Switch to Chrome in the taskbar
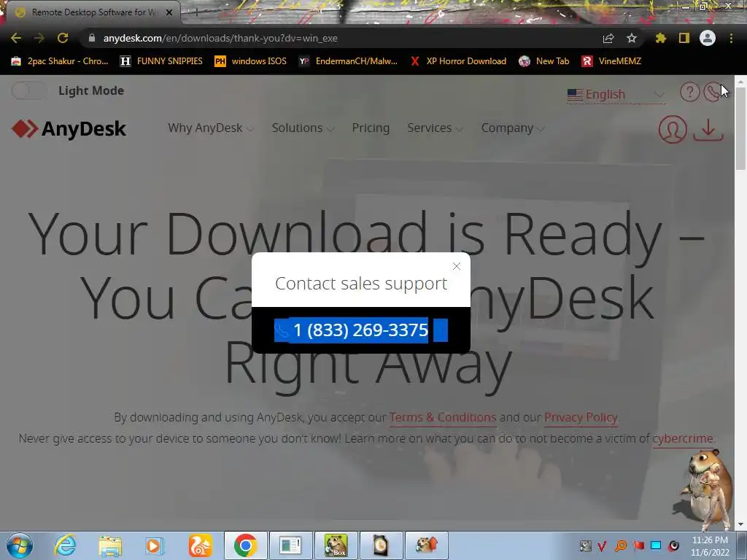The width and height of the screenshot is (747, 560). [245, 545]
